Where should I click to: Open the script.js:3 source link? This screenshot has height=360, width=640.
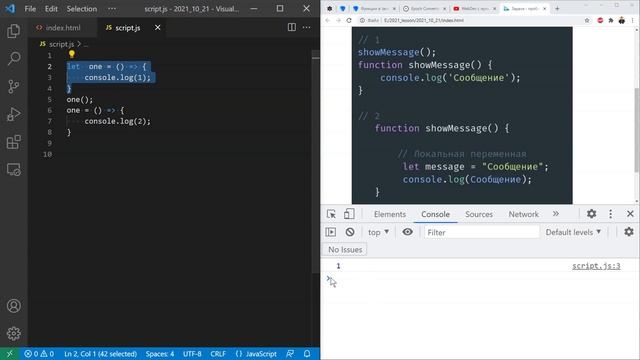click(x=596, y=266)
